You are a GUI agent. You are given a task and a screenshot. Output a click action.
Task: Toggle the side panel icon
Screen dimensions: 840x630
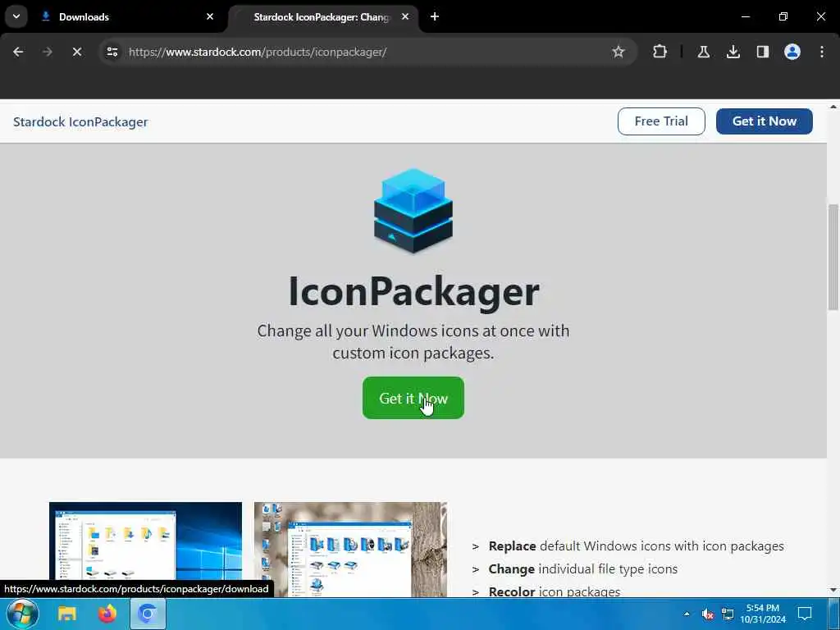(763, 52)
